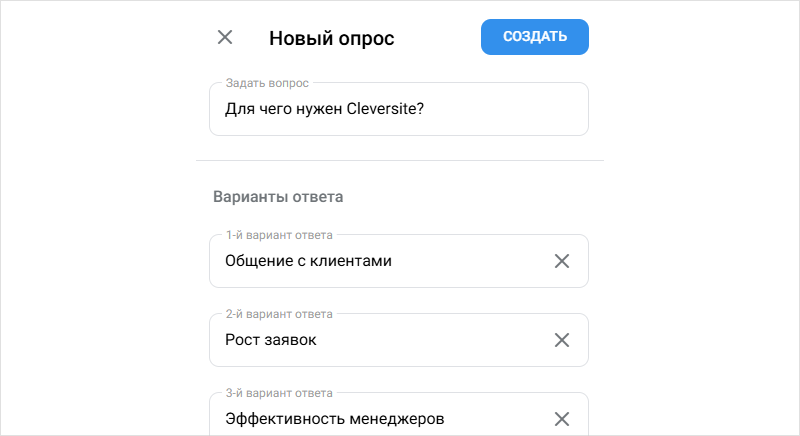Close the Новый опрос dialog
Screen dimensions: 800x436
click(x=225, y=38)
